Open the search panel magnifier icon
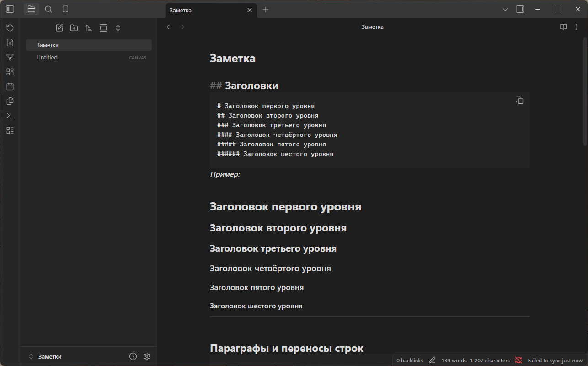The width and height of the screenshot is (588, 366). pos(48,9)
